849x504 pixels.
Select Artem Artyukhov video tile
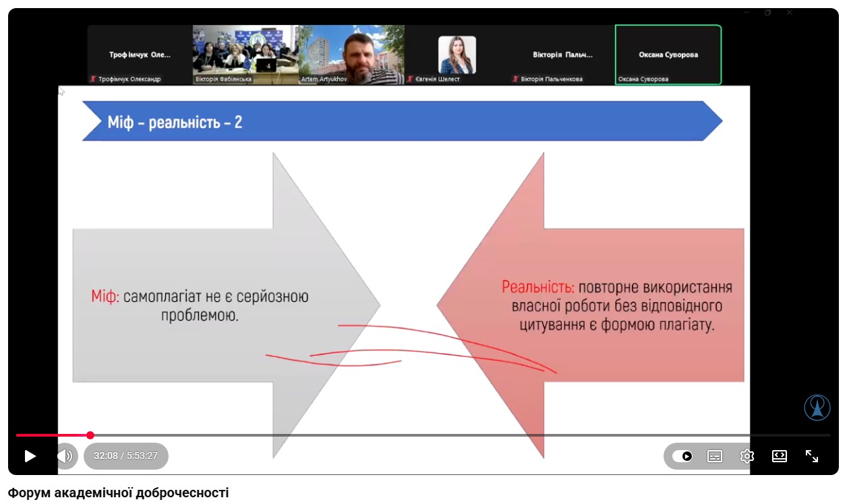click(351, 54)
